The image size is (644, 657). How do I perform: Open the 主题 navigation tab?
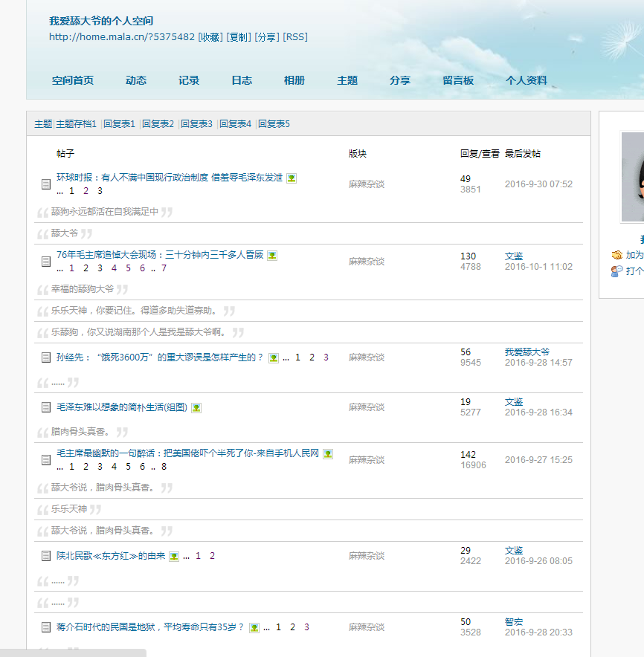(347, 80)
